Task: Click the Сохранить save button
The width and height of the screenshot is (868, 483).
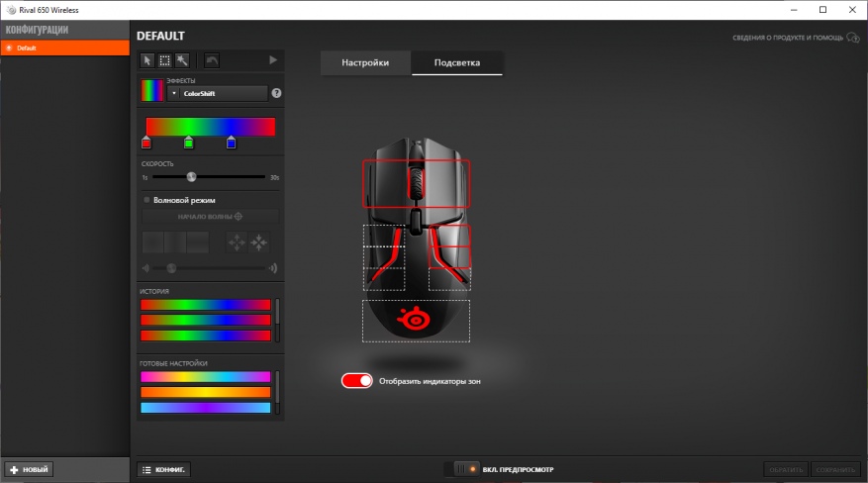Action: [x=835, y=469]
